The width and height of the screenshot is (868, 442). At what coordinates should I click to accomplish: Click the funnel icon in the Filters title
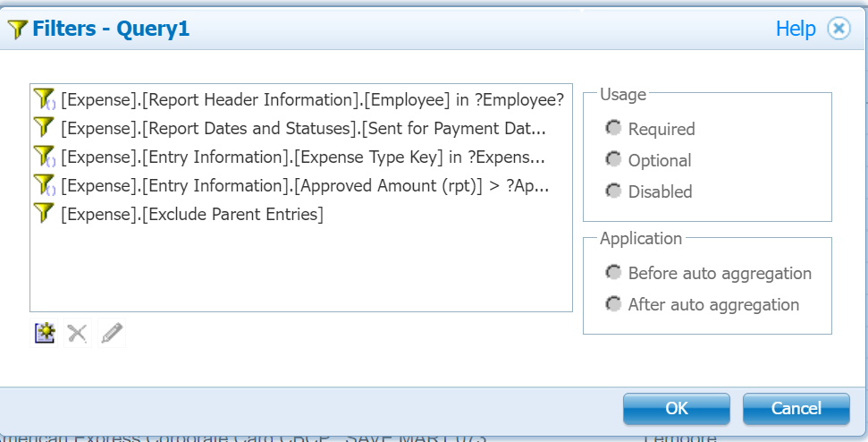(18, 29)
